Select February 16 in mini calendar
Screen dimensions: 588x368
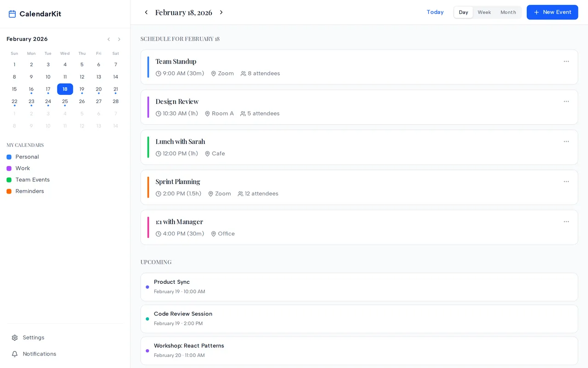point(31,89)
